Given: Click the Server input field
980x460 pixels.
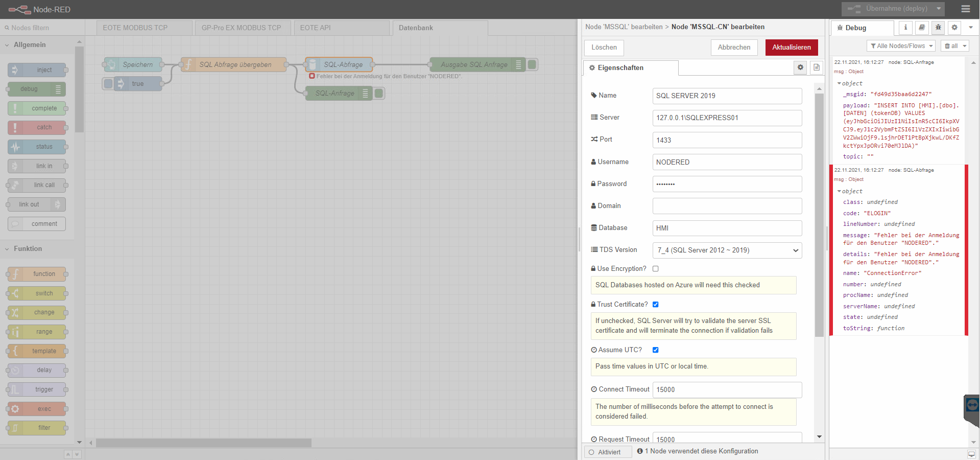Looking at the screenshot, I should pos(727,118).
